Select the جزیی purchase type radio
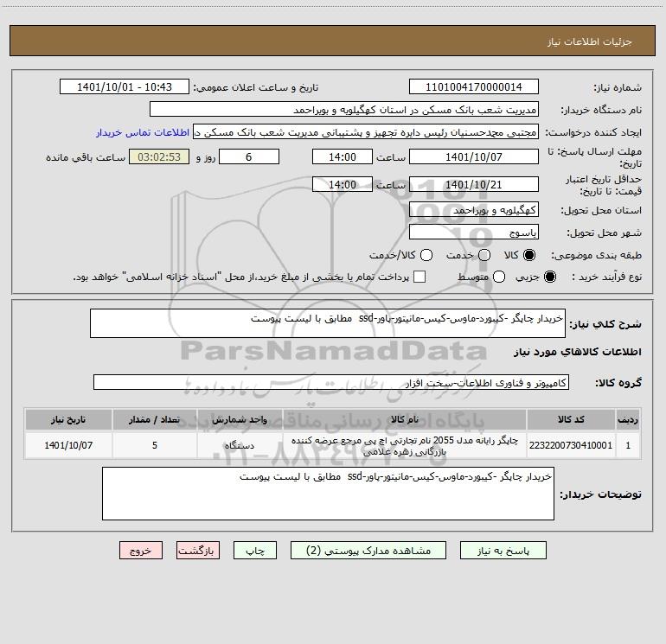Viewport: 666px width, 644px height. tap(550, 277)
